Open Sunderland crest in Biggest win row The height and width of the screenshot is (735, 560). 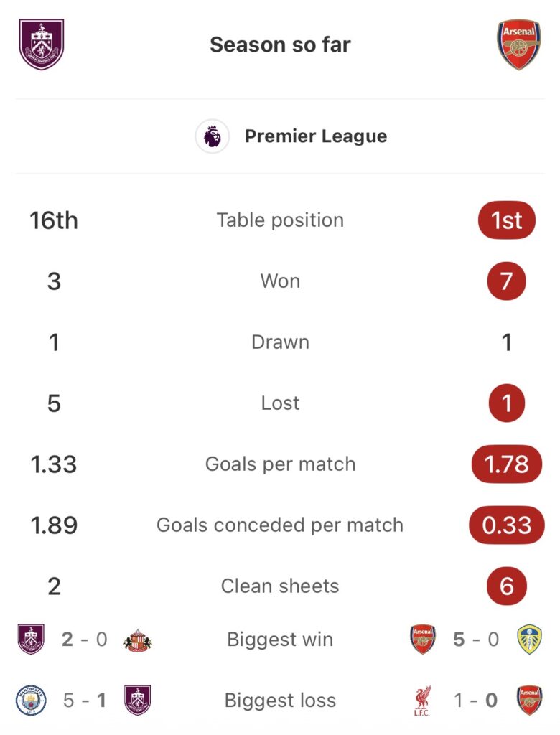tap(137, 640)
